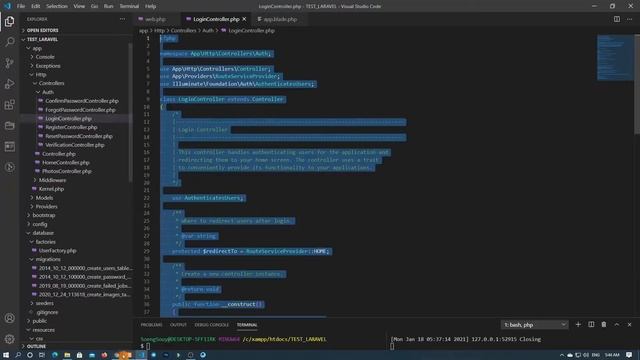The height and width of the screenshot is (360, 640).
Task: Open ConfirmPasswordController.php in the explorer
Action: coord(82,101)
